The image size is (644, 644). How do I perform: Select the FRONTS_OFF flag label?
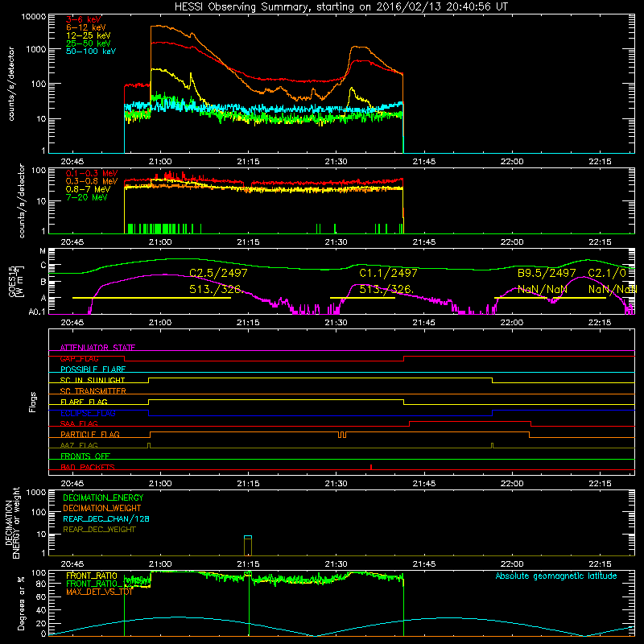pos(85,456)
